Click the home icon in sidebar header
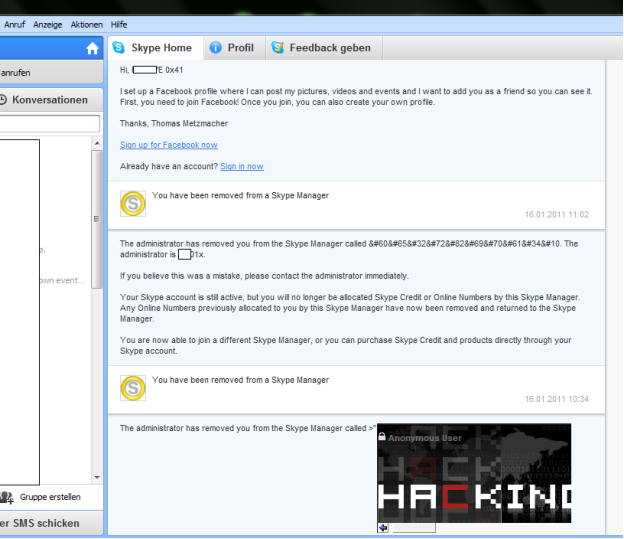 [x=92, y=48]
